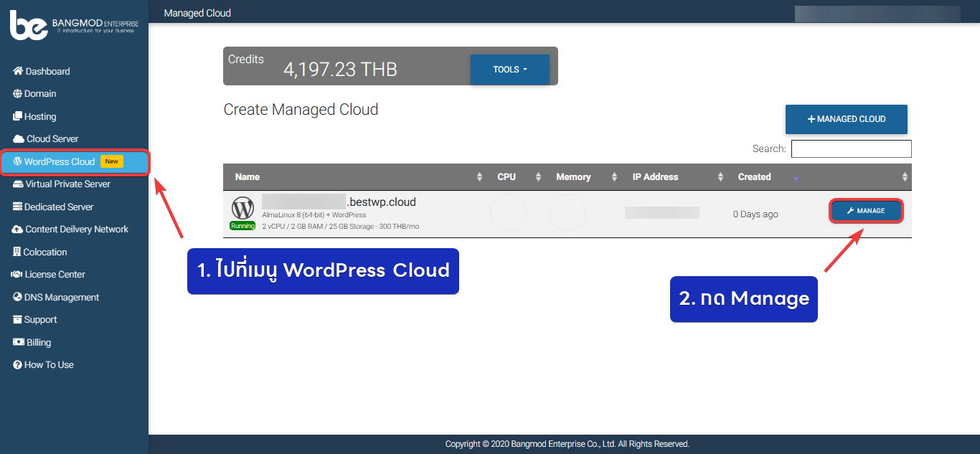The image size is (980, 454).
Task: Open Content Delivery Network page
Action: tap(76, 230)
